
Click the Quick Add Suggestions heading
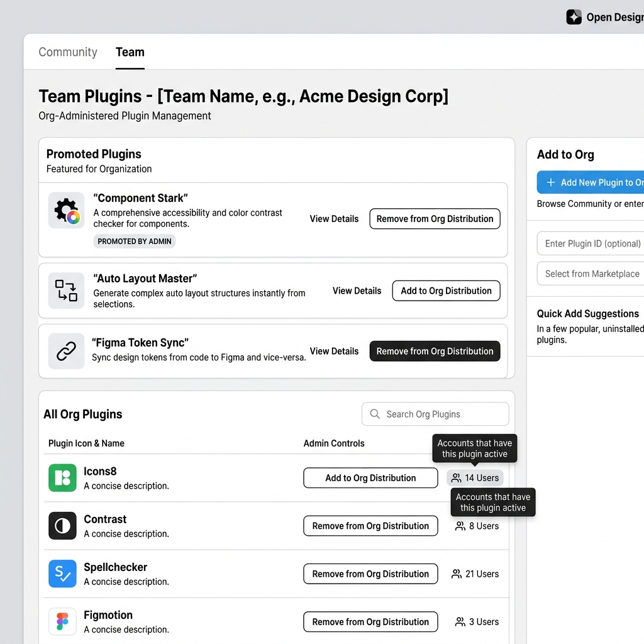pos(588,314)
